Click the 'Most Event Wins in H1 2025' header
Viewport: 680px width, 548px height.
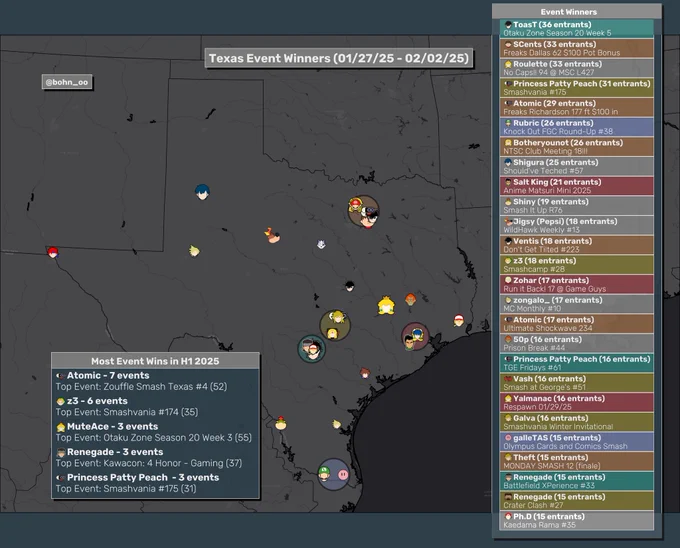pyautogui.click(x=155, y=361)
